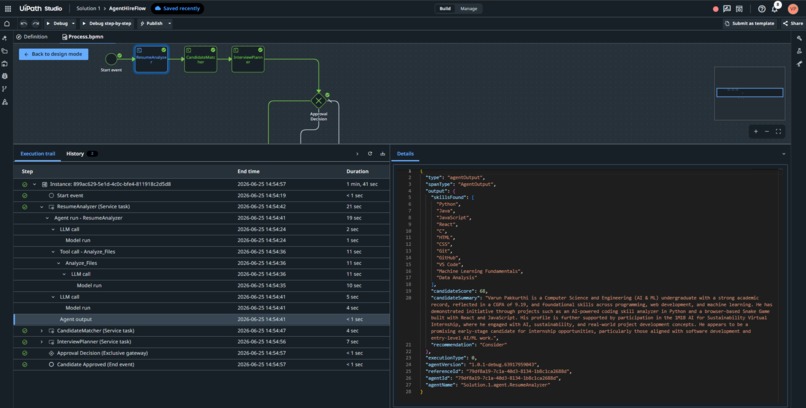Image resolution: width=806 pixels, height=408 pixels.
Task: Open the first icon in left sidebar
Action: coord(5,38)
